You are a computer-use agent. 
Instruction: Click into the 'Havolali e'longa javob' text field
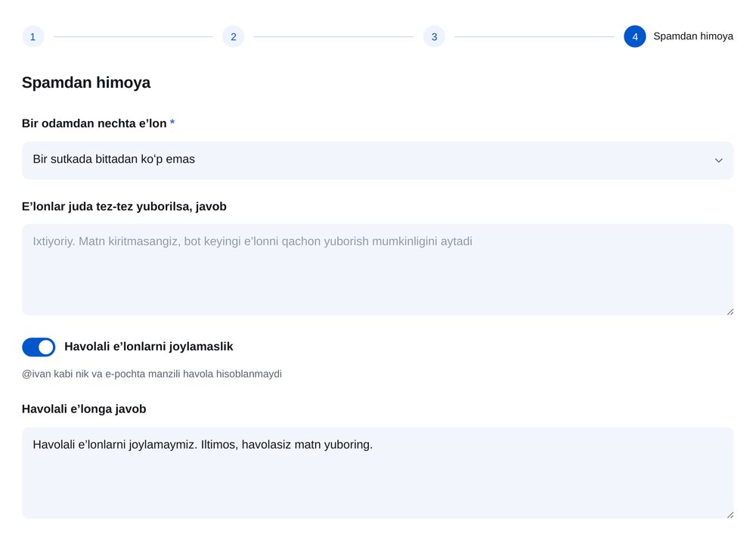coord(377,473)
